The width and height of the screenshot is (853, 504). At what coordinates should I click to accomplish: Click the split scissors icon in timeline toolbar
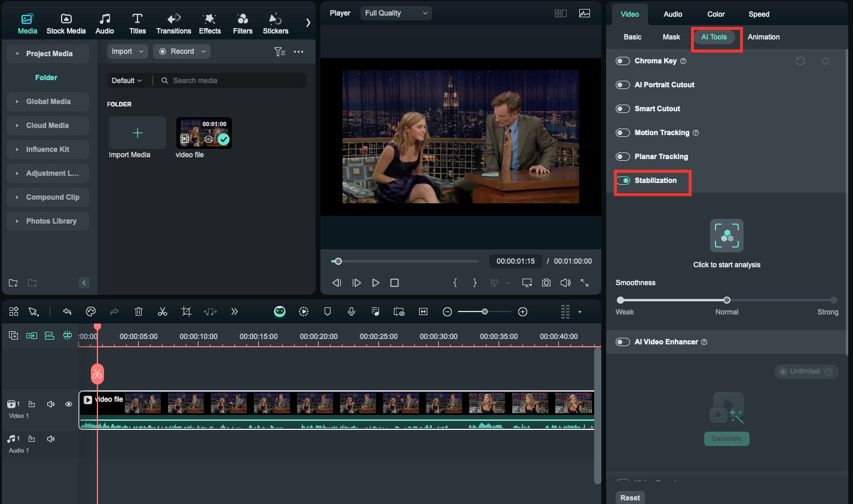(x=163, y=311)
